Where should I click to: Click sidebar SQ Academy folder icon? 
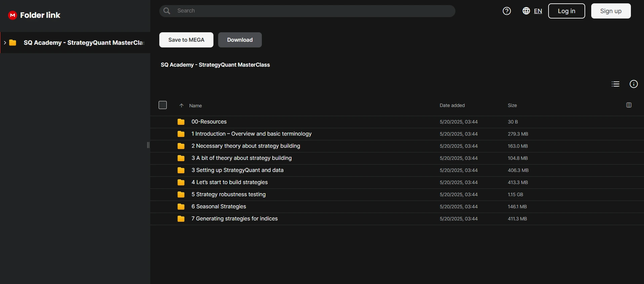pos(13,43)
